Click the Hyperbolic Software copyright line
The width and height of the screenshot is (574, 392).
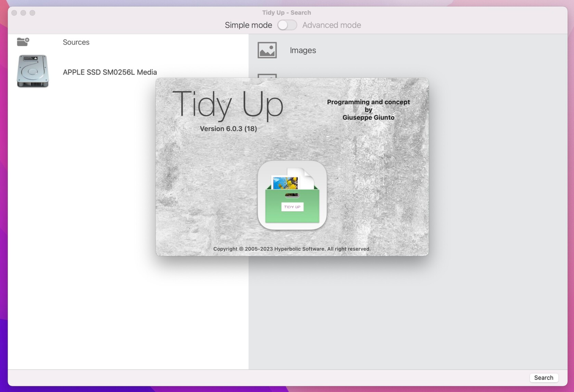click(292, 249)
